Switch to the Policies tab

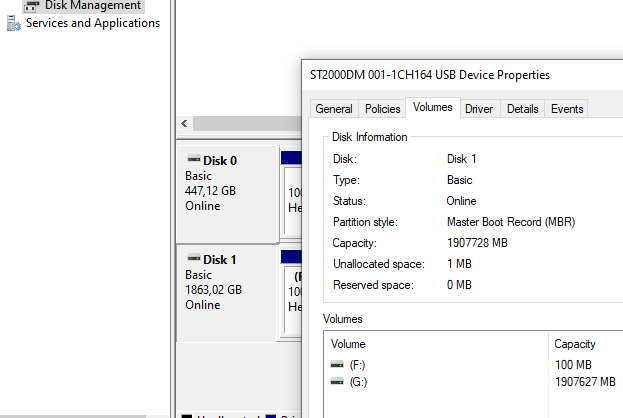(382, 109)
